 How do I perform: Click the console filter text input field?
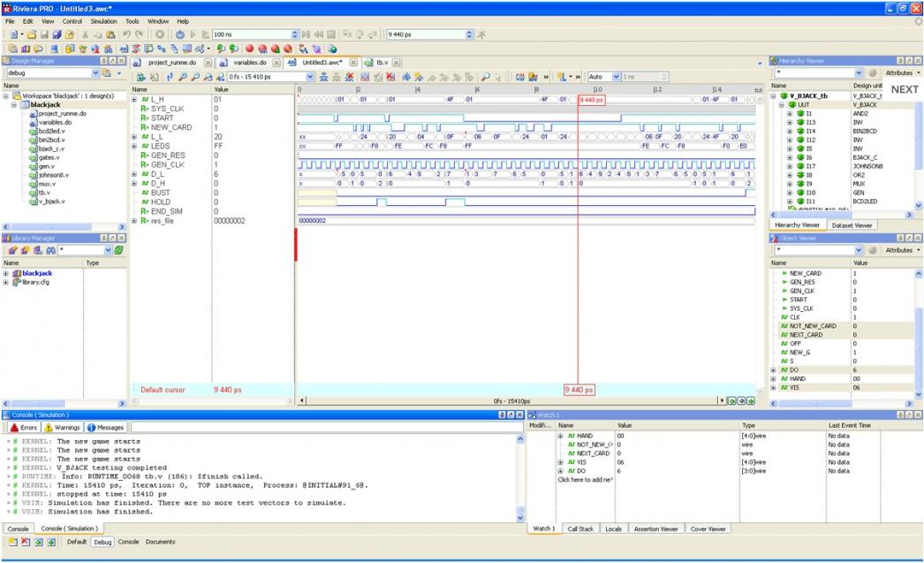326,428
